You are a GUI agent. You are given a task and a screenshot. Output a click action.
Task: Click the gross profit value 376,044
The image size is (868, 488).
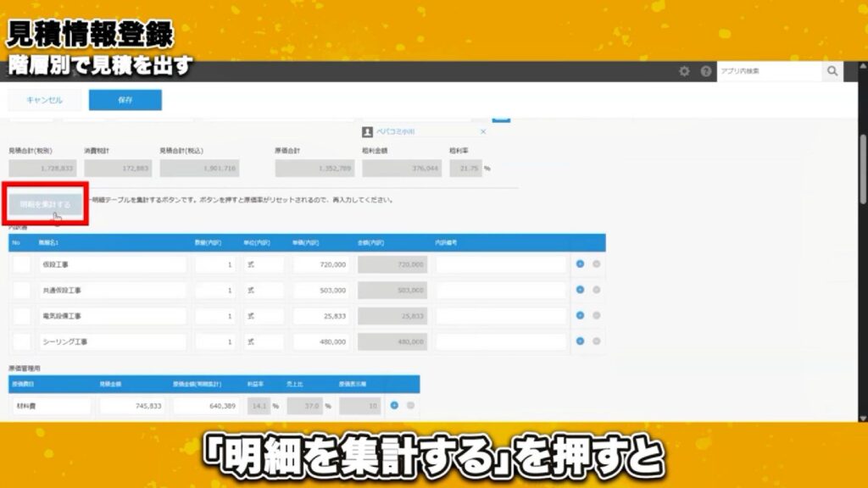click(402, 169)
